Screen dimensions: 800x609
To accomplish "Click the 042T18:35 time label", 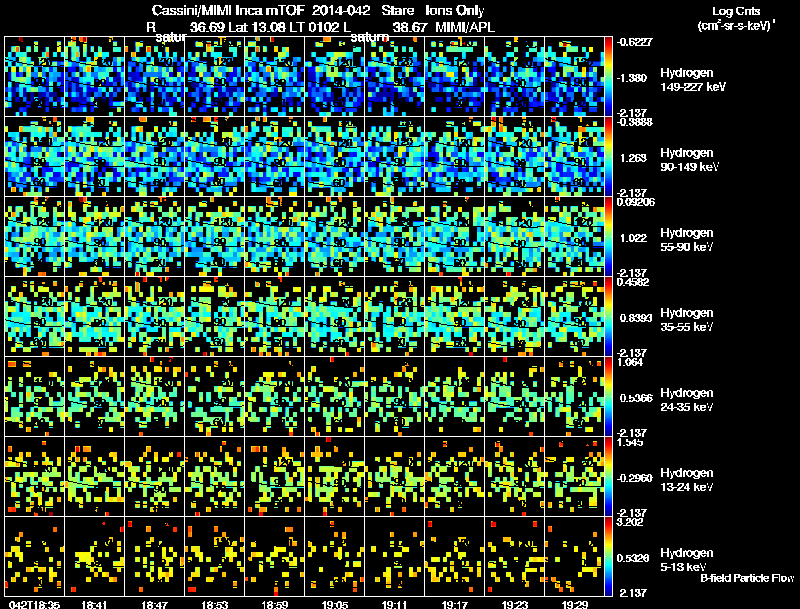I will (x=35, y=604).
